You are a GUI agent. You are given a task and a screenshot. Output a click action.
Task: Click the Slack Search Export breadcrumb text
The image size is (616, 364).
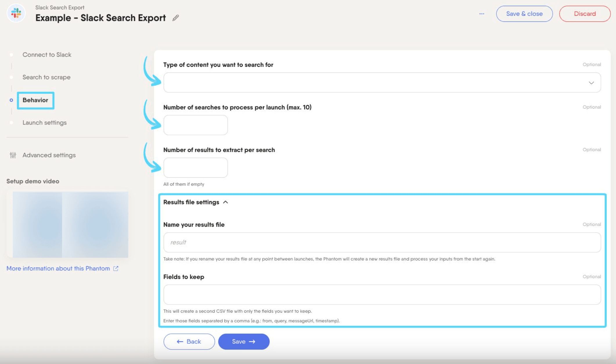tap(60, 7)
